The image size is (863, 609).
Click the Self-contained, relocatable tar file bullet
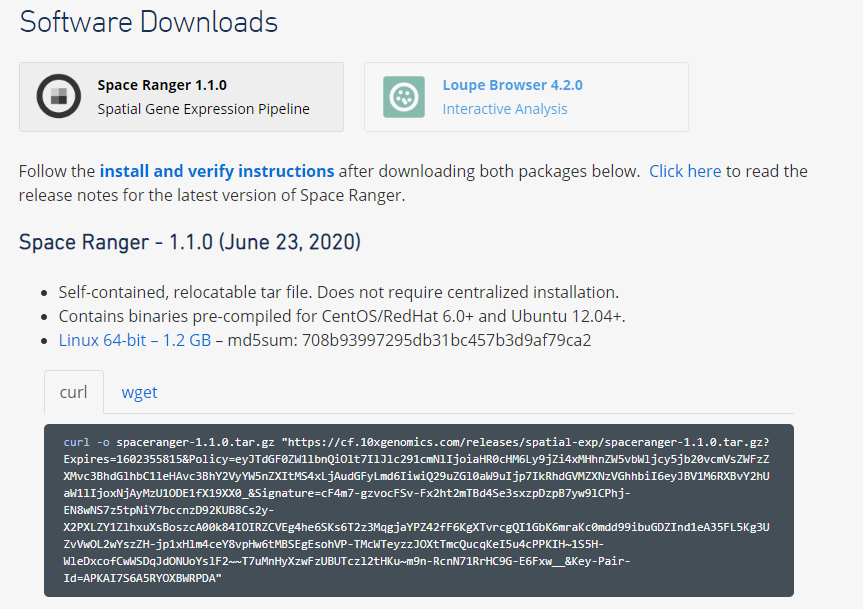pyautogui.click(x=338, y=292)
